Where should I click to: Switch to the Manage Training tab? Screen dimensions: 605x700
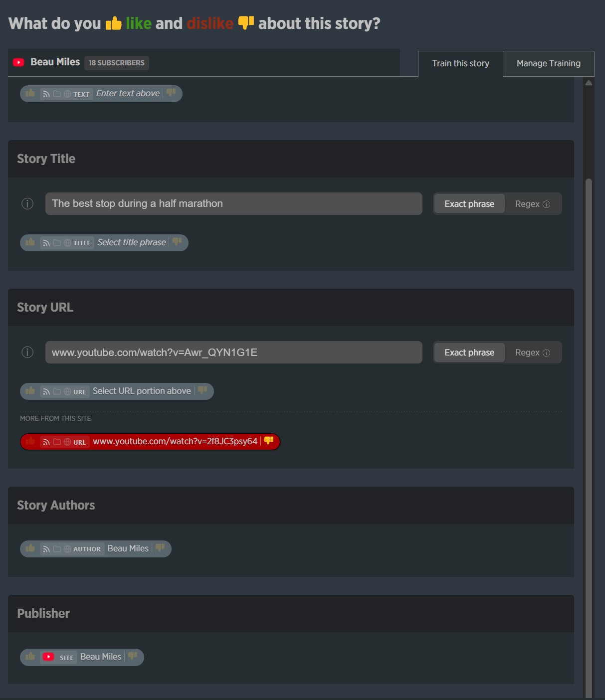(x=548, y=63)
